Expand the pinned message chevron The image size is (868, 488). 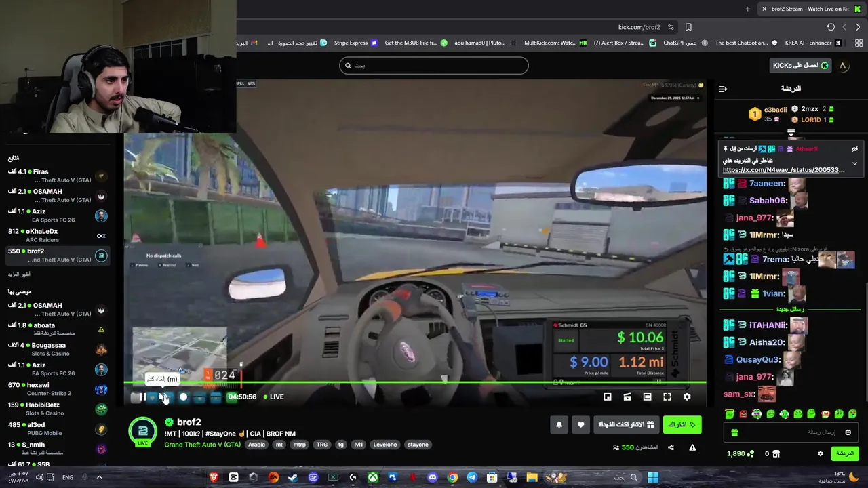854,163
